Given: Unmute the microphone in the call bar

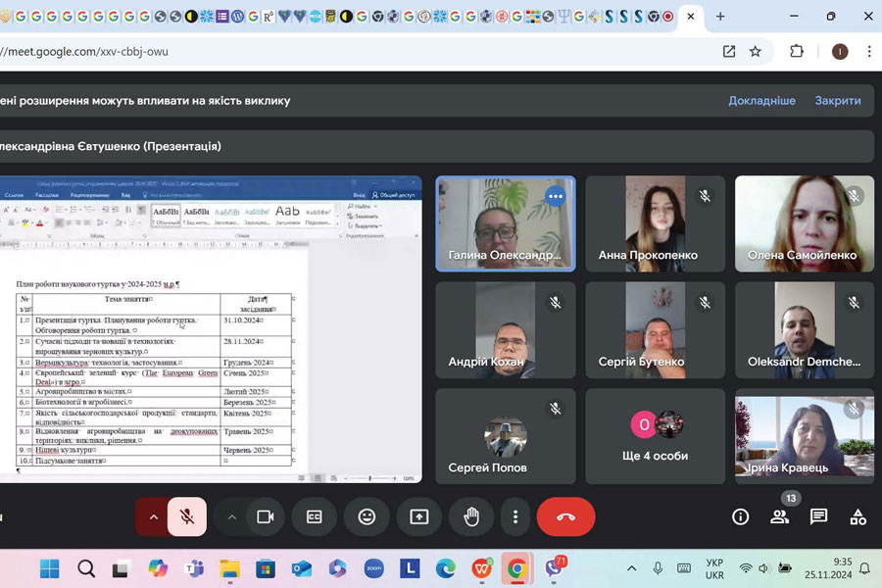Looking at the screenshot, I should pos(187,517).
